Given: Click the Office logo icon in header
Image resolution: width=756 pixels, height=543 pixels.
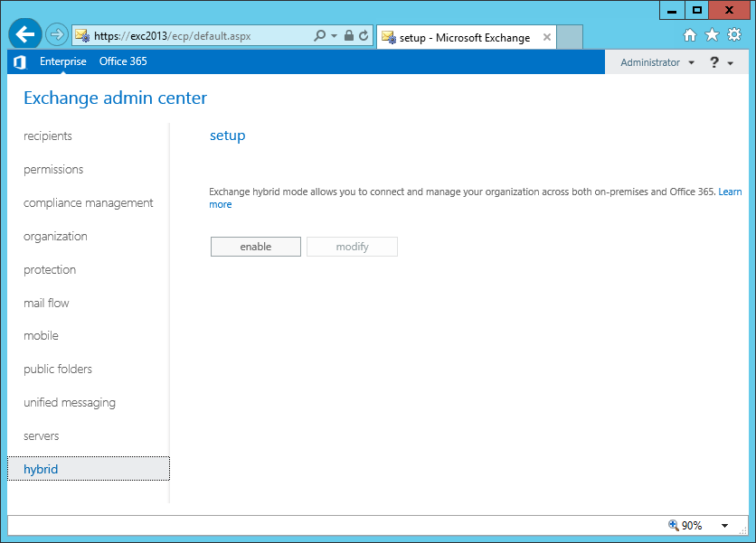Looking at the screenshot, I should pyautogui.click(x=19, y=62).
